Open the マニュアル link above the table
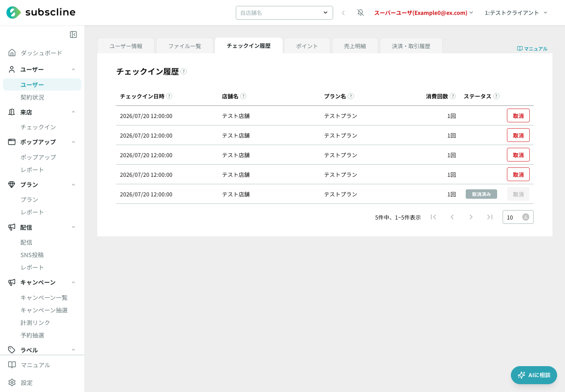 (x=532, y=49)
